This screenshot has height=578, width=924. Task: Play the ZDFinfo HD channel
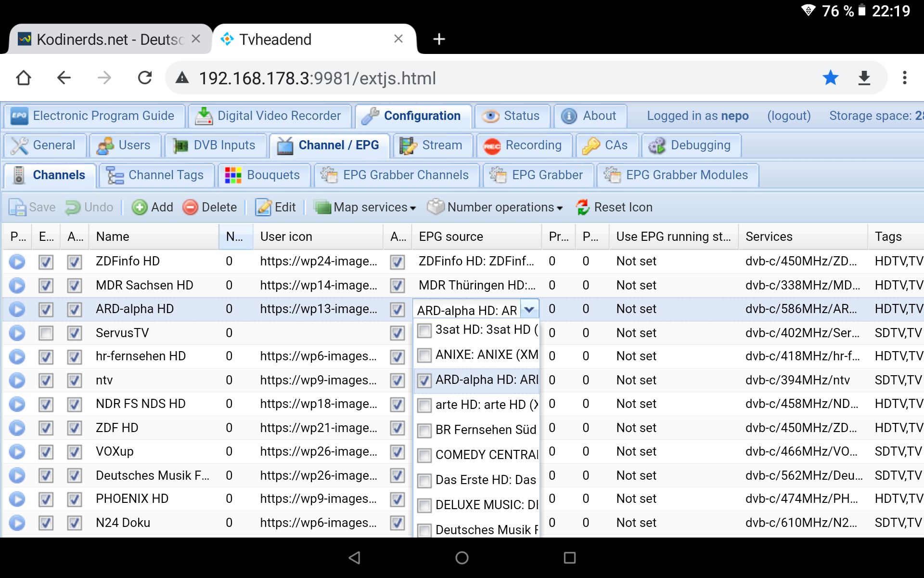[17, 262]
